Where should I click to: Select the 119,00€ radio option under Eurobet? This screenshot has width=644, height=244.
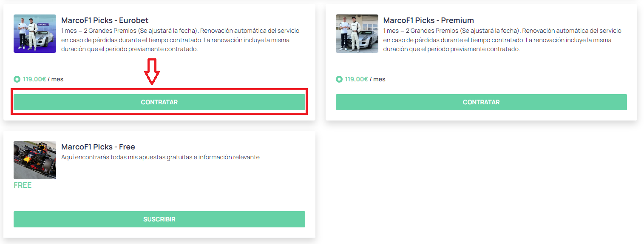pos(17,79)
